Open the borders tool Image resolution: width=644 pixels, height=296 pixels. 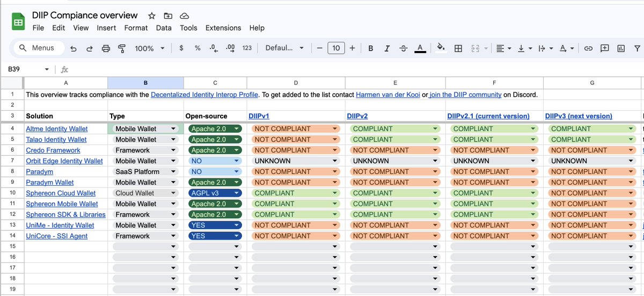pos(458,48)
